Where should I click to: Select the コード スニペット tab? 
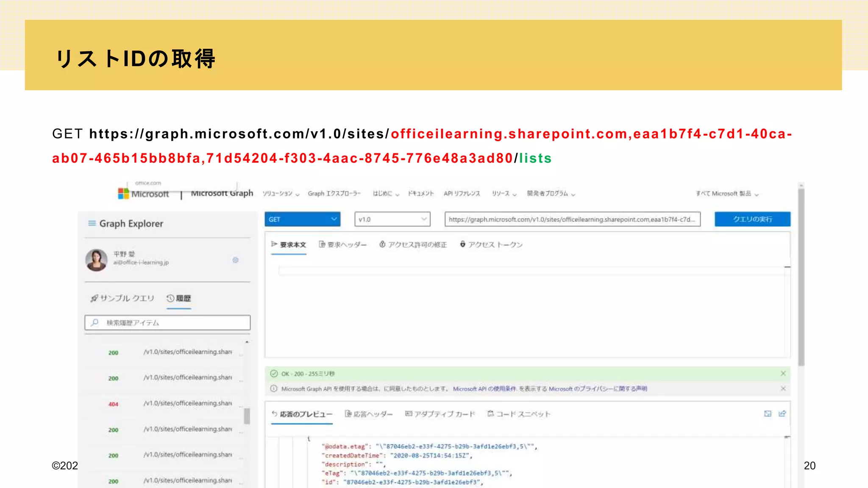(519, 414)
